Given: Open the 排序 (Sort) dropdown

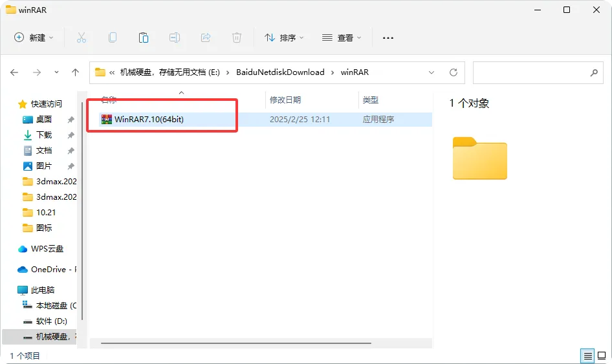Looking at the screenshot, I should (284, 38).
